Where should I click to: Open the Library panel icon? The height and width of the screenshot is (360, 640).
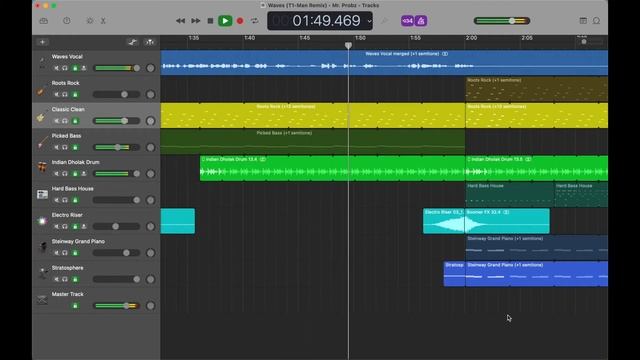pos(44,21)
